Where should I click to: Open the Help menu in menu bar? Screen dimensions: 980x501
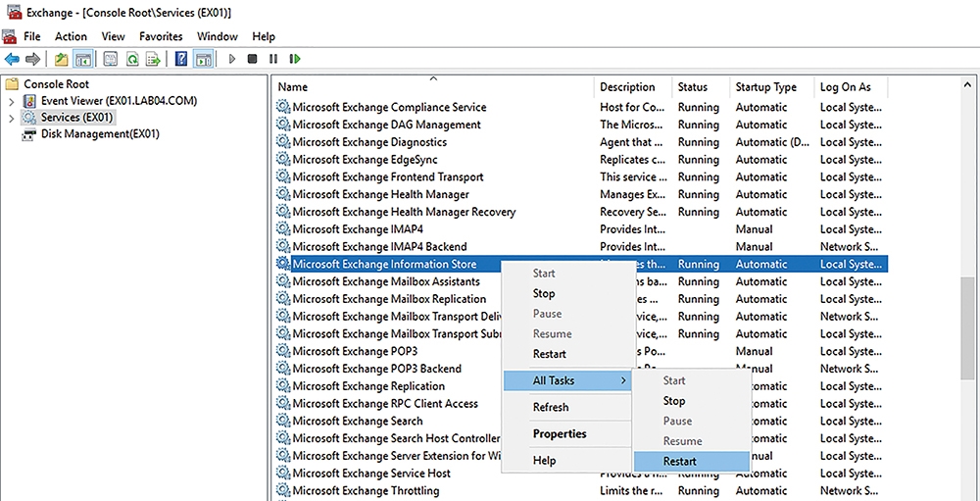pos(264,36)
